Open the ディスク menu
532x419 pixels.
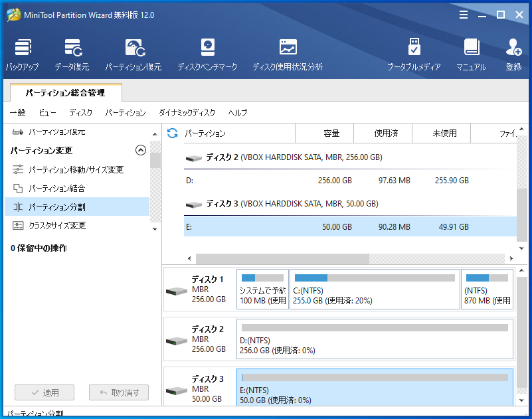(x=81, y=112)
